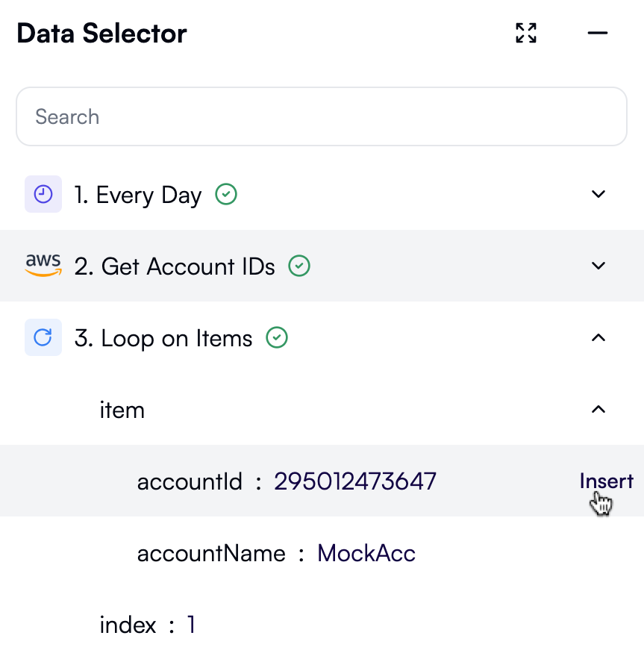Select the accountName row

click(x=211, y=553)
